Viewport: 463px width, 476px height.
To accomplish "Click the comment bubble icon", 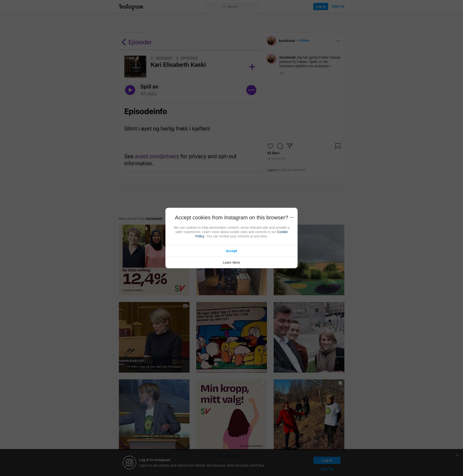I will point(280,146).
